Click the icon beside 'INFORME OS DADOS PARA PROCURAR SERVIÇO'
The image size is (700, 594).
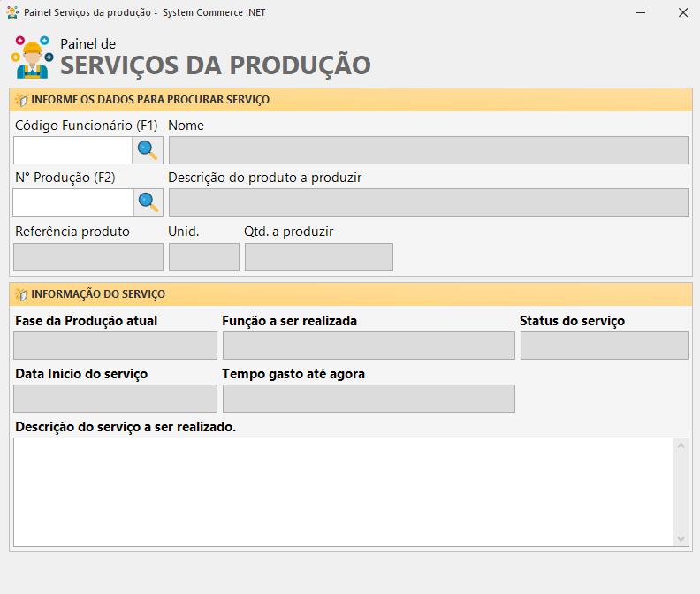(21, 100)
